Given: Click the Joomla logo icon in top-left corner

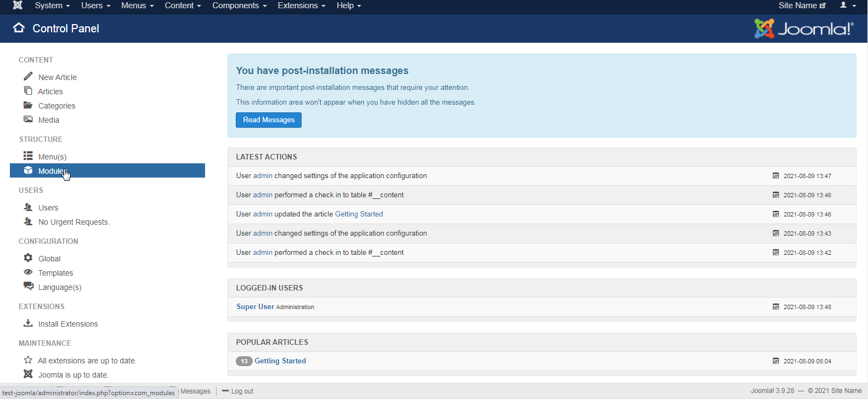Looking at the screenshot, I should (x=18, y=5).
